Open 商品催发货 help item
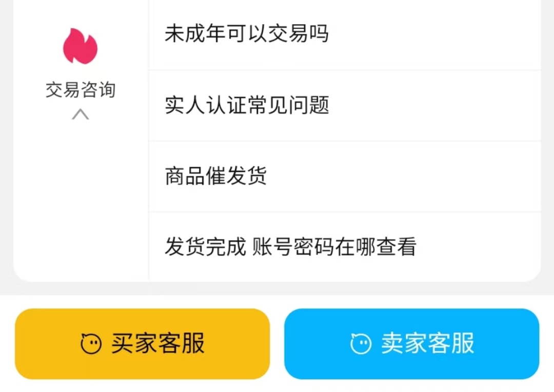This screenshot has width=554, height=392. tap(215, 176)
